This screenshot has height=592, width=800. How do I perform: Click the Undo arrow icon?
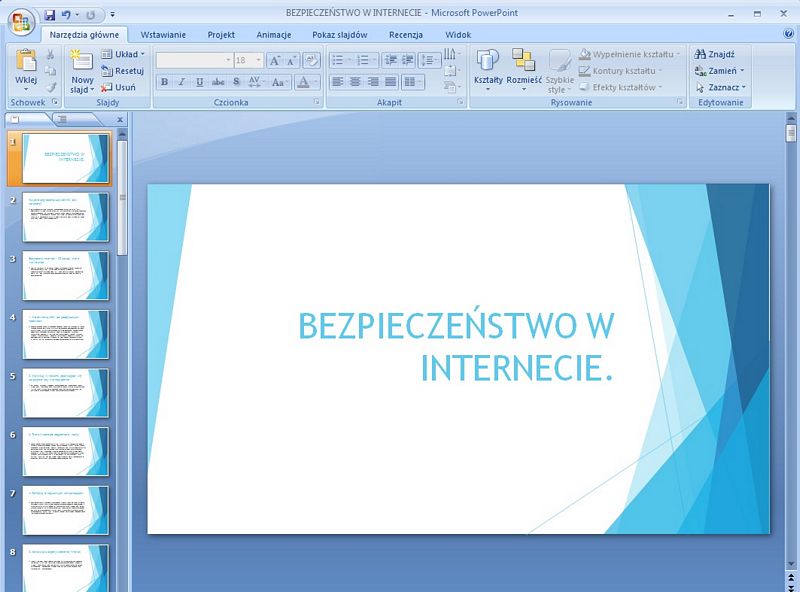pyautogui.click(x=65, y=15)
